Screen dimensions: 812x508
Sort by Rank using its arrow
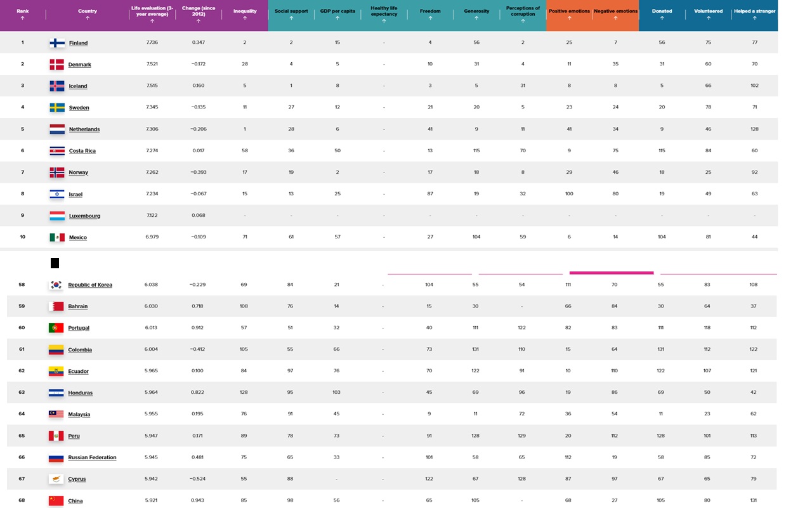click(x=23, y=18)
